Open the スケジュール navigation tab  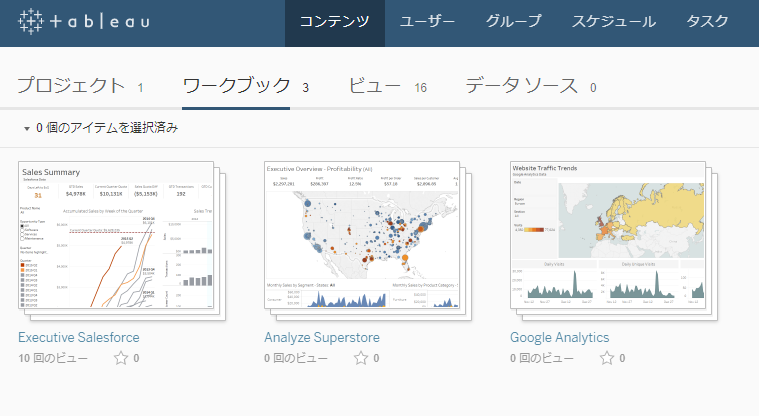point(614,21)
